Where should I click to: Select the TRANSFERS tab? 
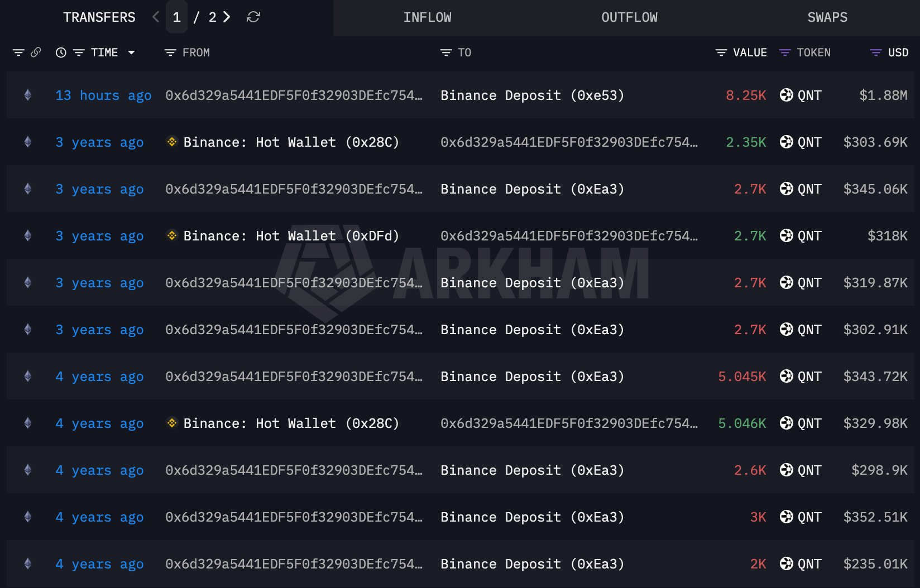click(99, 17)
